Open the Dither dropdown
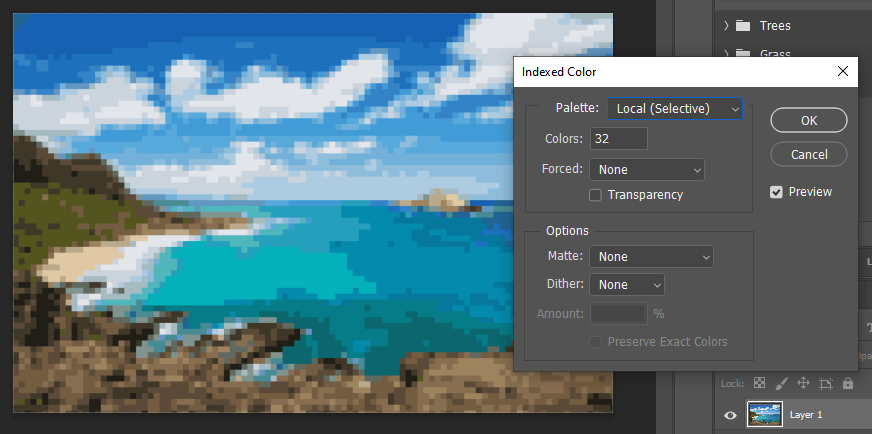Viewport: 872px width, 434px height. pyautogui.click(x=627, y=285)
